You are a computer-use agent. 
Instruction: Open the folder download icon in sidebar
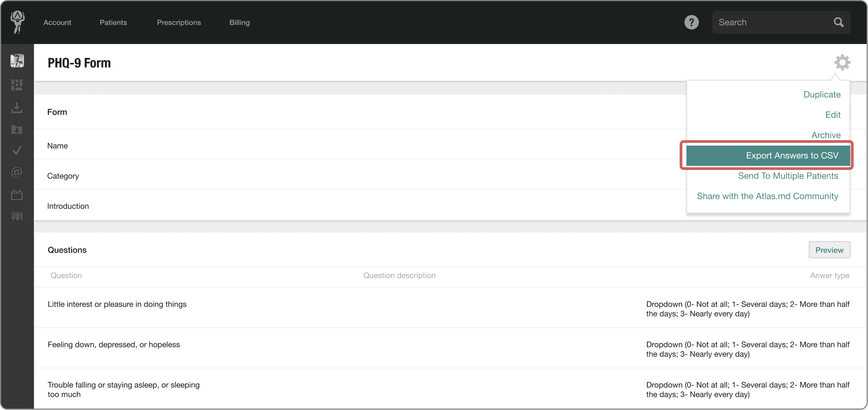tap(17, 129)
